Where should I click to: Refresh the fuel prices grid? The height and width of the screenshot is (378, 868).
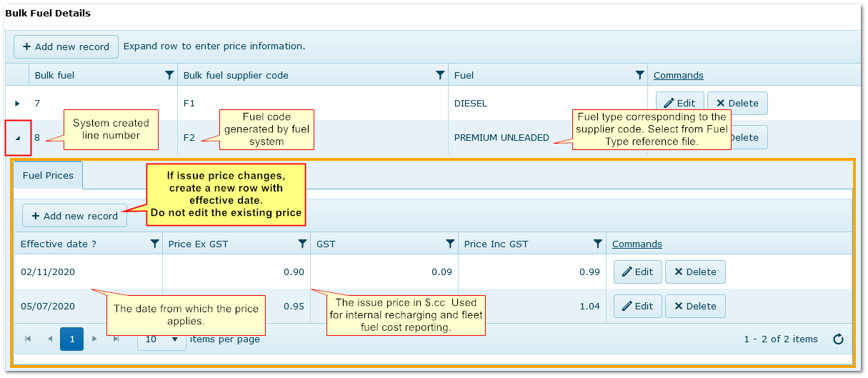(839, 339)
